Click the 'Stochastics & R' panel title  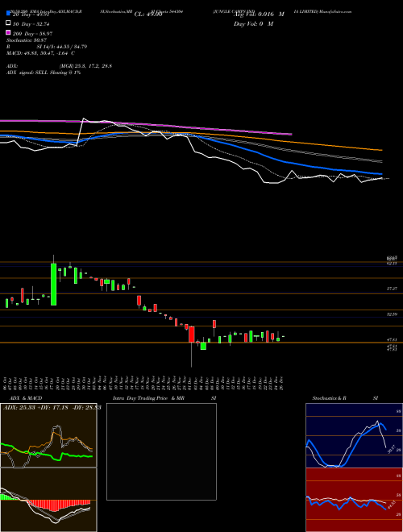(x=329, y=398)
